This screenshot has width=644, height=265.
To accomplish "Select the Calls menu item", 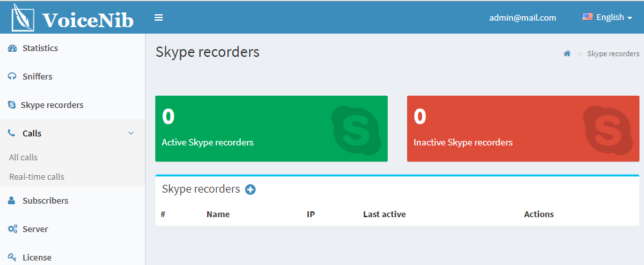I will coord(72,133).
